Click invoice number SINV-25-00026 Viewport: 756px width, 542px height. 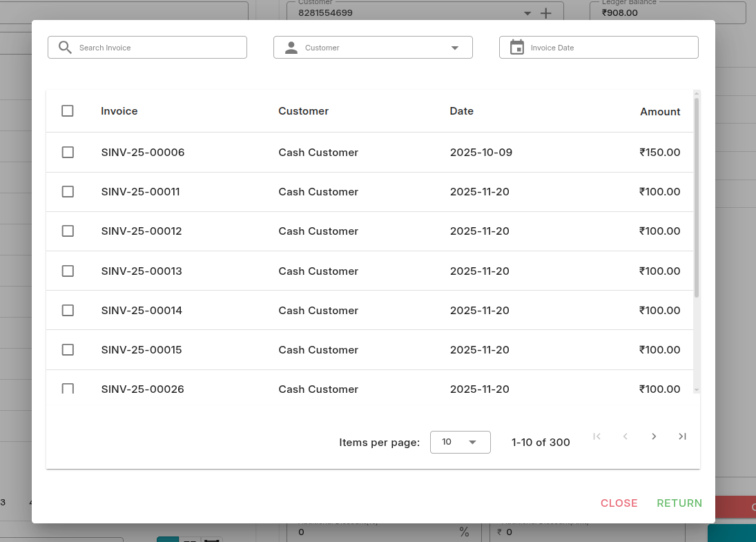(143, 389)
